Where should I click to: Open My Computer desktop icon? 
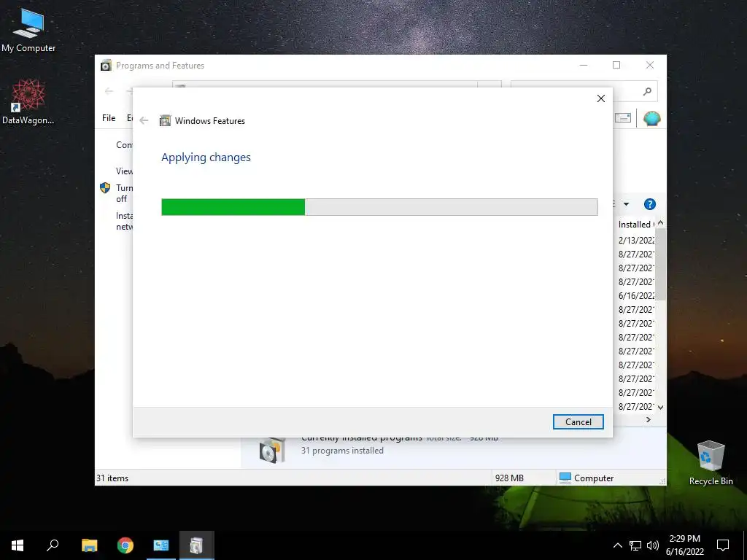pos(28,29)
